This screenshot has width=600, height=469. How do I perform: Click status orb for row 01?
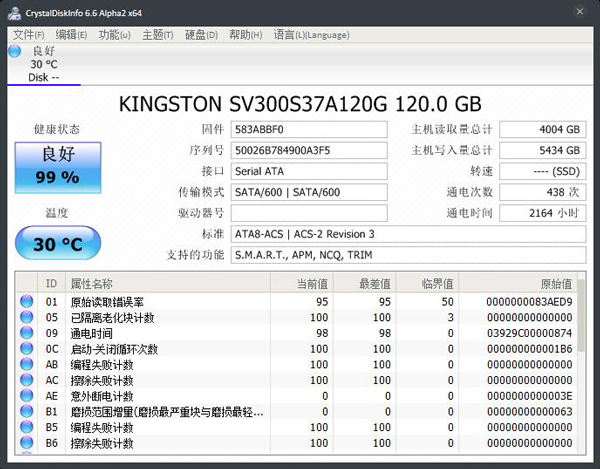(26, 301)
